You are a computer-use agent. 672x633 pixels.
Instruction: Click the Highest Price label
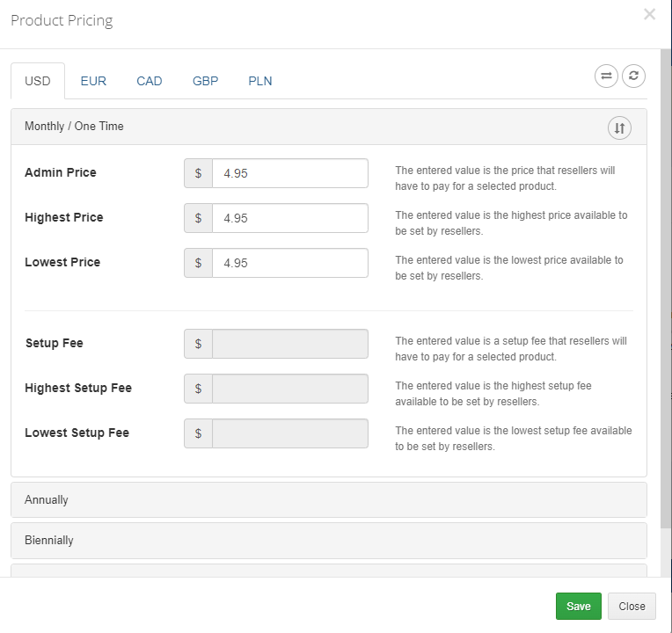[x=64, y=217]
